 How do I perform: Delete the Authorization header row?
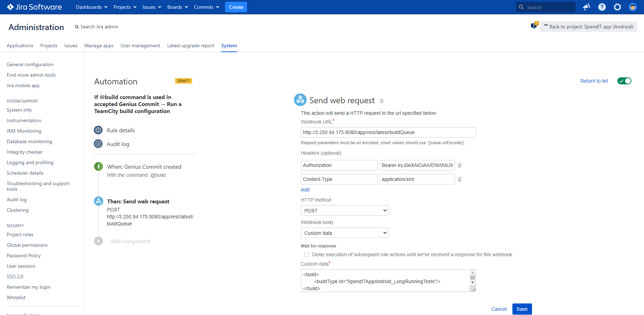pyautogui.click(x=460, y=165)
